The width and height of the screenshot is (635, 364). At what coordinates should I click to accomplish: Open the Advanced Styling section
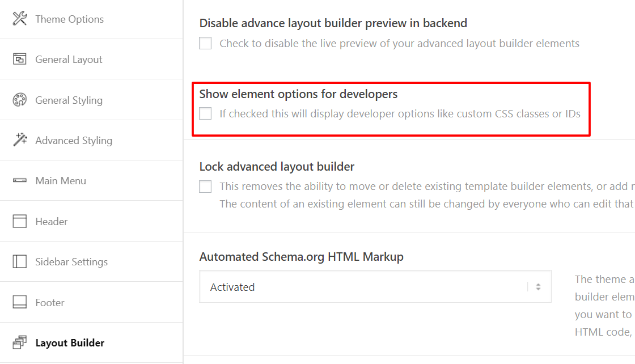pos(74,141)
